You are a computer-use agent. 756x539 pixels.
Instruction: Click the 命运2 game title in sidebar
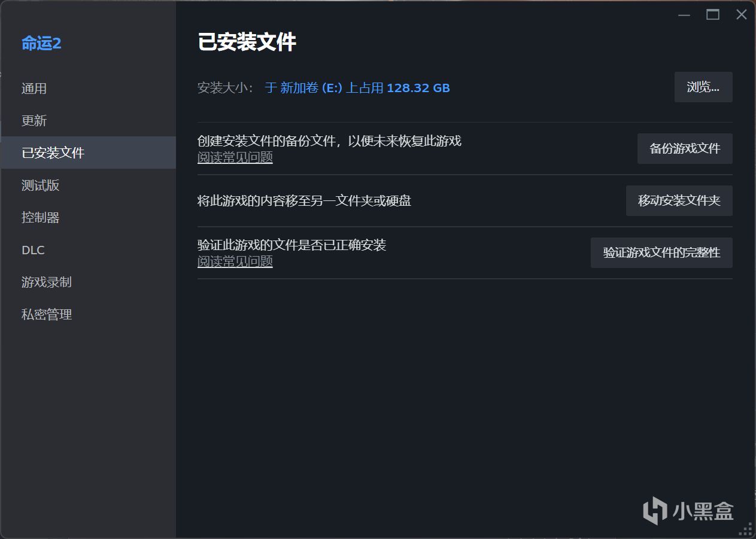coord(41,43)
